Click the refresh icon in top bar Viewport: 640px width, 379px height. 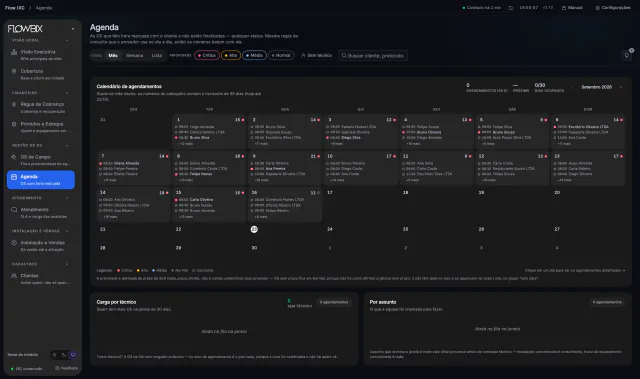click(511, 8)
